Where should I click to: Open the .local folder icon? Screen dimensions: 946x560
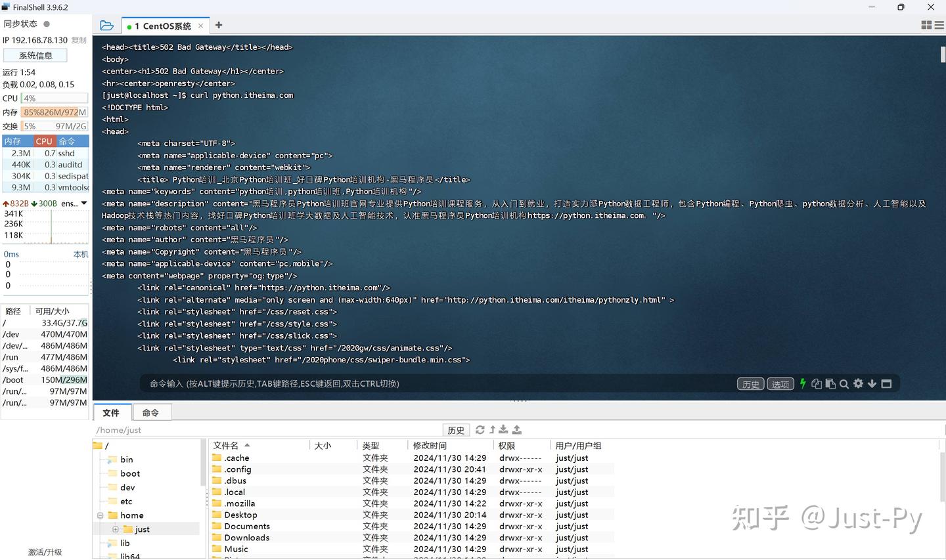[217, 492]
